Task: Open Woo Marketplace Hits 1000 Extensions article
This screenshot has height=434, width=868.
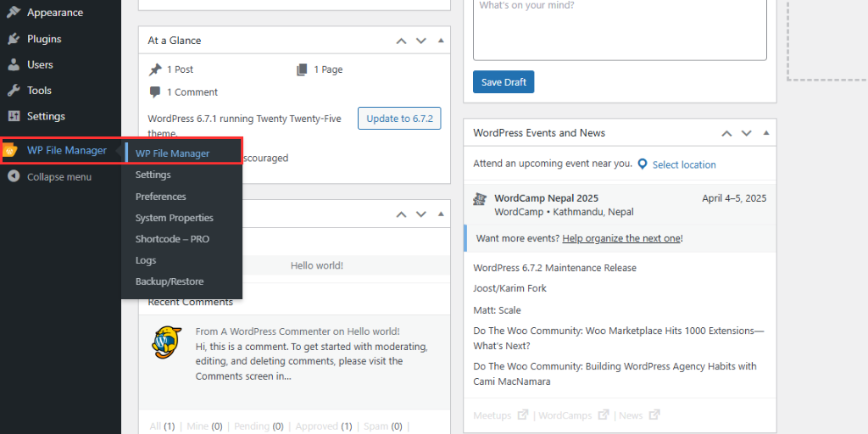Action: (618, 338)
